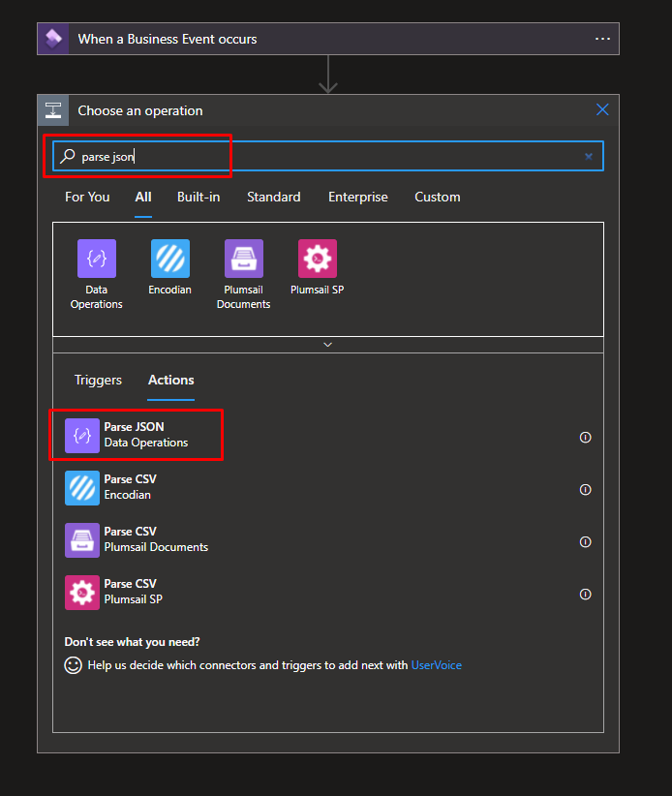Viewport: 672px width, 796px height.
Task: Click the Choose an operation title text
Action: (x=140, y=110)
